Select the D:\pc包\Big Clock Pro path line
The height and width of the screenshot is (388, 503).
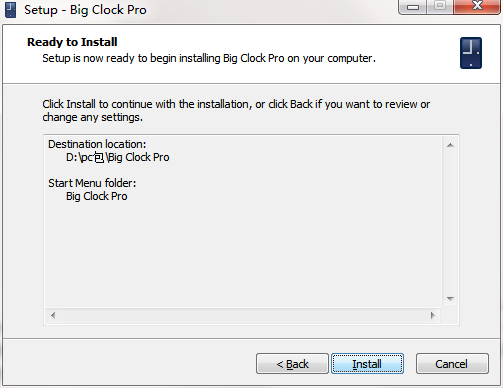(x=118, y=157)
